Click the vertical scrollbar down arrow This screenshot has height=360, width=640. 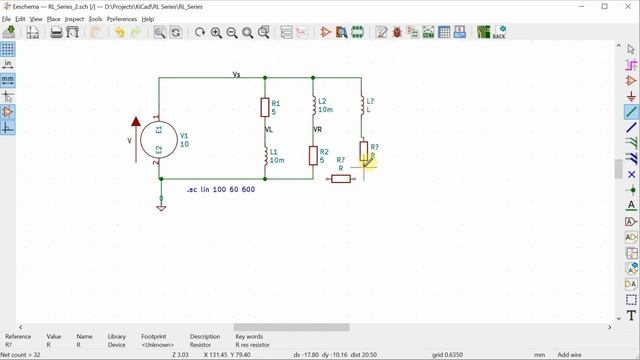[x=619, y=318]
